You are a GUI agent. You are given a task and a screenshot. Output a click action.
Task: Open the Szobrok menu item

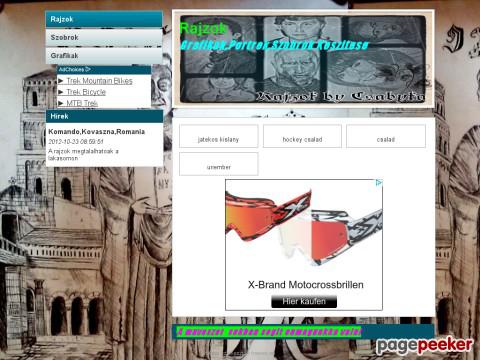click(104, 37)
